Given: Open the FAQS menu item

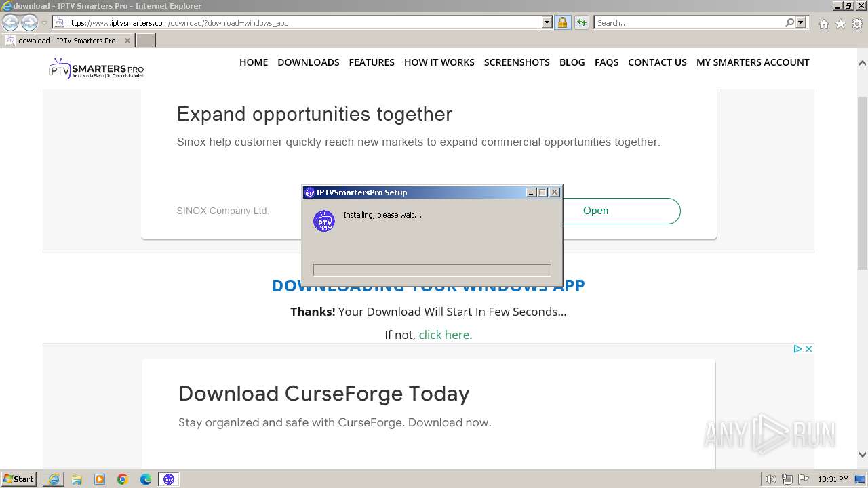Looking at the screenshot, I should tap(606, 62).
